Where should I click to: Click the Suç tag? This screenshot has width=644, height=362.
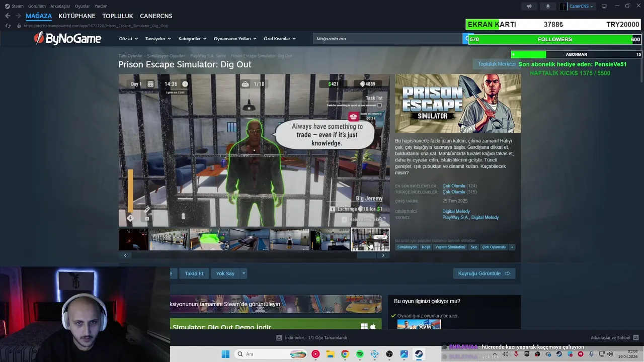(x=474, y=247)
